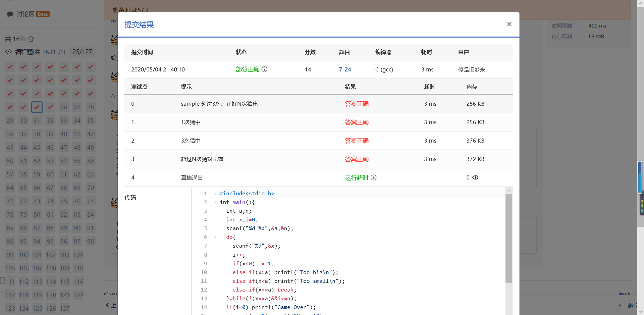Click the code editor scroll-up arrow

[509, 191]
